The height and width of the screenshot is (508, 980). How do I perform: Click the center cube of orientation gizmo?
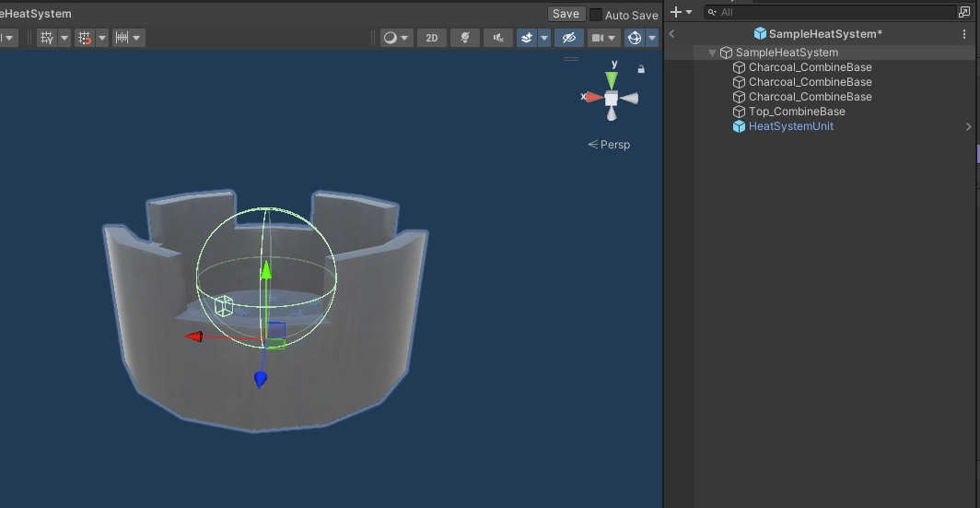tap(612, 99)
